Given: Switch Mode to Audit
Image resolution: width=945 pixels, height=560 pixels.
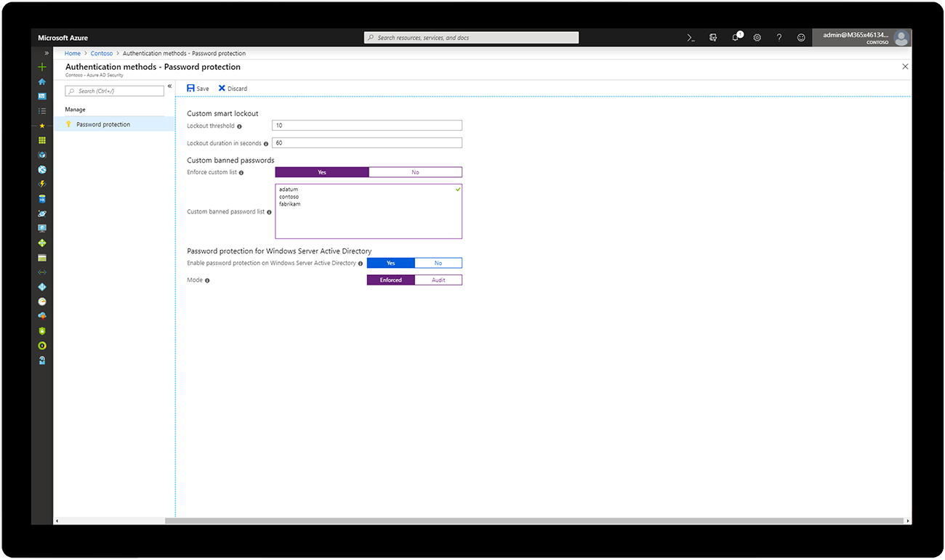Looking at the screenshot, I should point(438,279).
